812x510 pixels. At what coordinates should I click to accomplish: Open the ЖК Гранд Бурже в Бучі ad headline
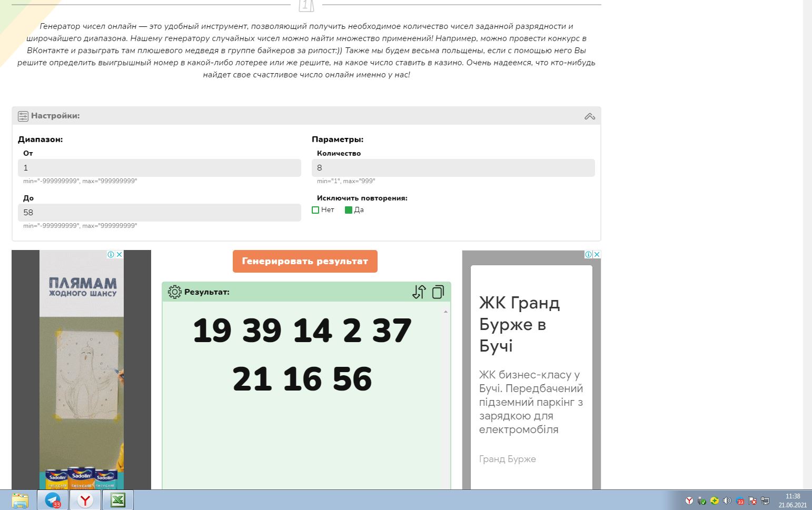pos(520,324)
